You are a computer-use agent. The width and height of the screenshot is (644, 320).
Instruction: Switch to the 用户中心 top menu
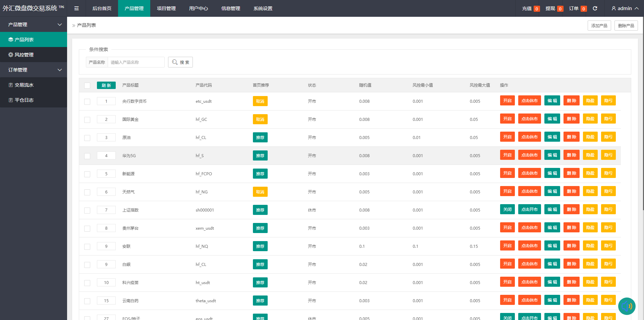tap(199, 8)
